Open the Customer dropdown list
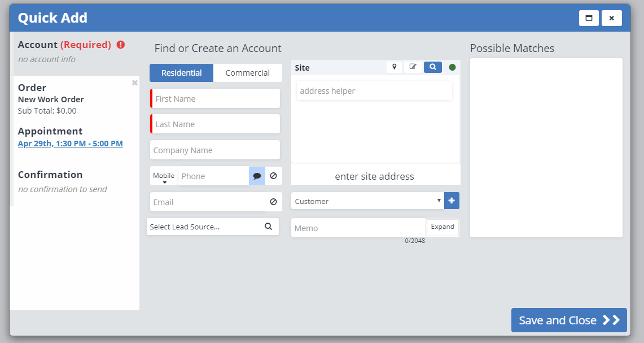This screenshot has height=343, width=644. [x=367, y=201]
